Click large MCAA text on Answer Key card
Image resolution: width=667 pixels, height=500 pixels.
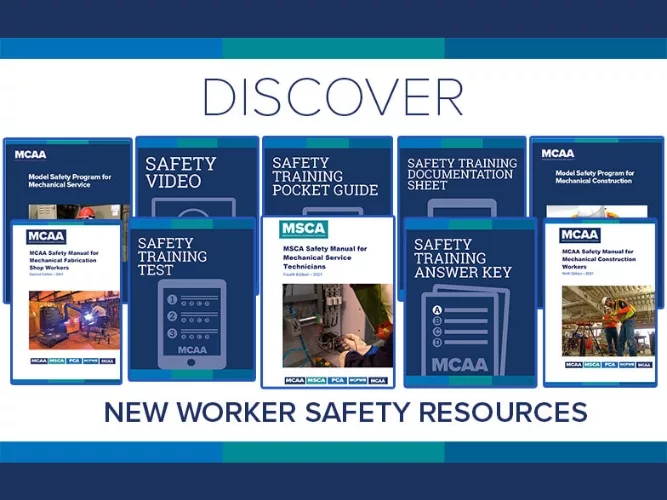pyautogui.click(x=459, y=365)
